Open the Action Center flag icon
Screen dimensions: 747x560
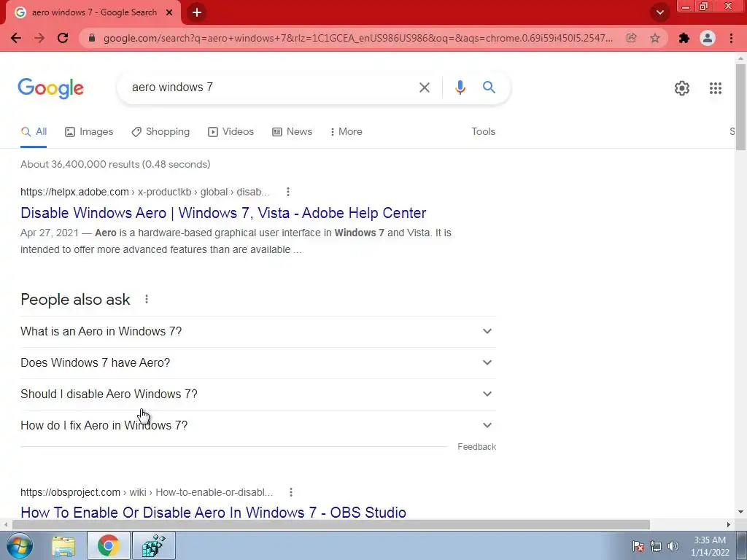(x=638, y=546)
